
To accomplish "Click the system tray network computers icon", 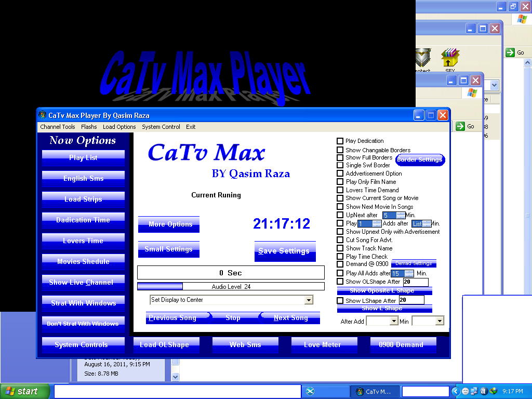I will pyautogui.click(x=474, y=391).
